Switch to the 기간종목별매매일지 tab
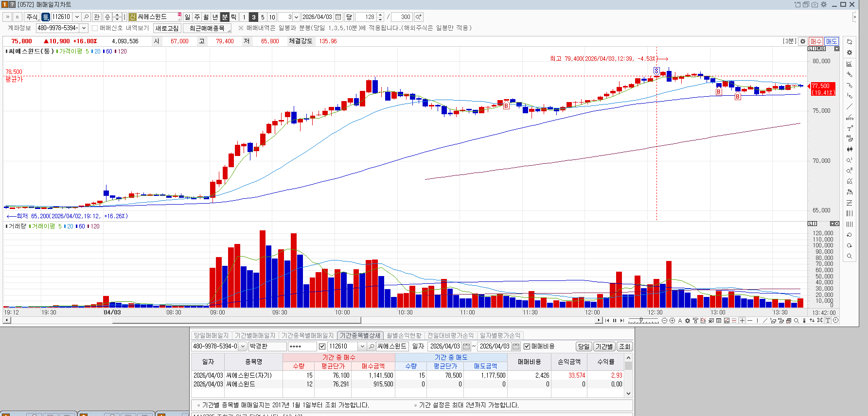Image resolution: width=868 pixels, height=416 pixels. 308,335
